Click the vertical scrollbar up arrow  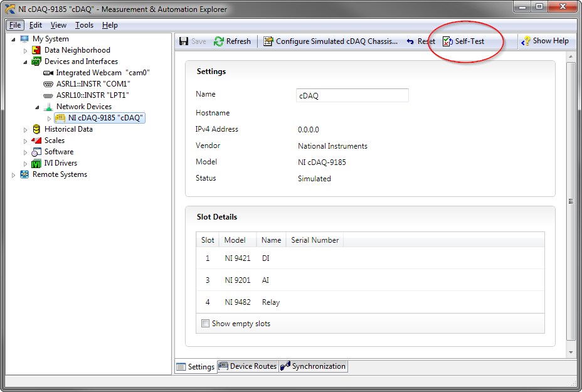coord(571,56)
